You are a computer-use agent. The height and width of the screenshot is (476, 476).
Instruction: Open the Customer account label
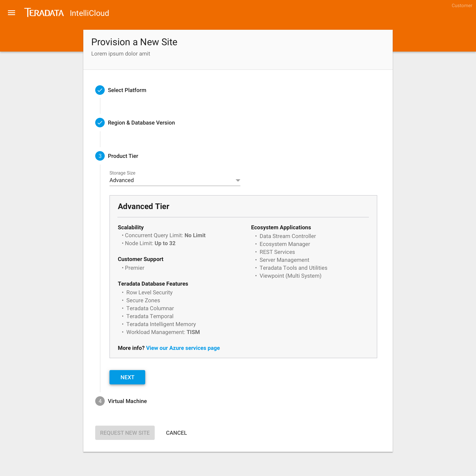tap(462, 6)
